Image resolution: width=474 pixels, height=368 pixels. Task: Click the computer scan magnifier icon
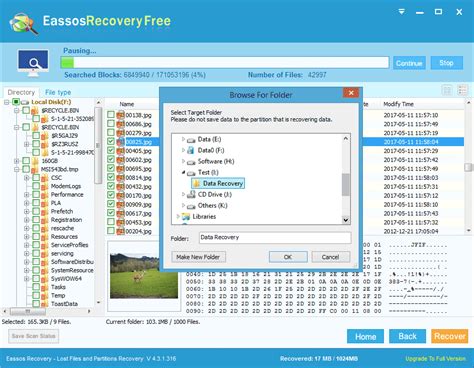point(33,63)
